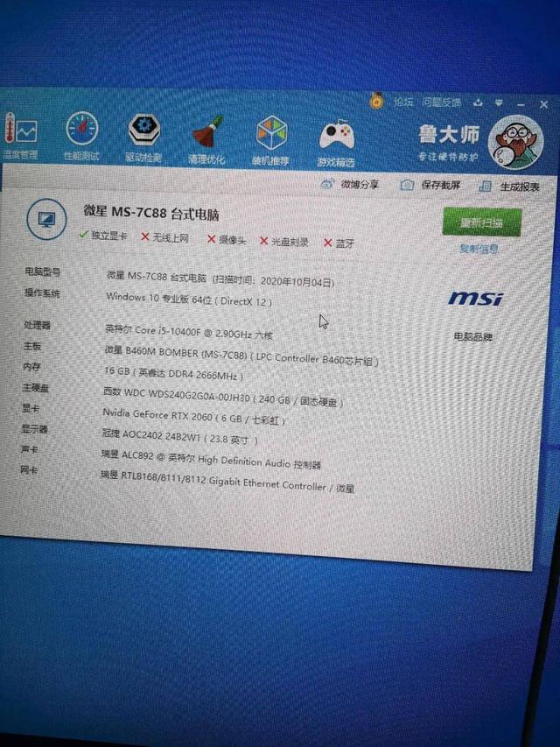560x747 pixels.
Task: Click the skin/upload icon in title bar
Action: [x=478, y=102]
